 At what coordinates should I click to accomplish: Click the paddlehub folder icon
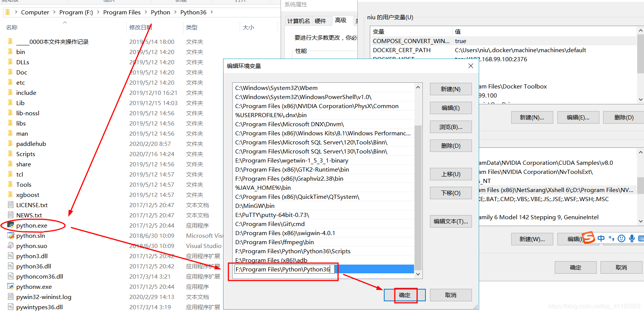(10, 143)
